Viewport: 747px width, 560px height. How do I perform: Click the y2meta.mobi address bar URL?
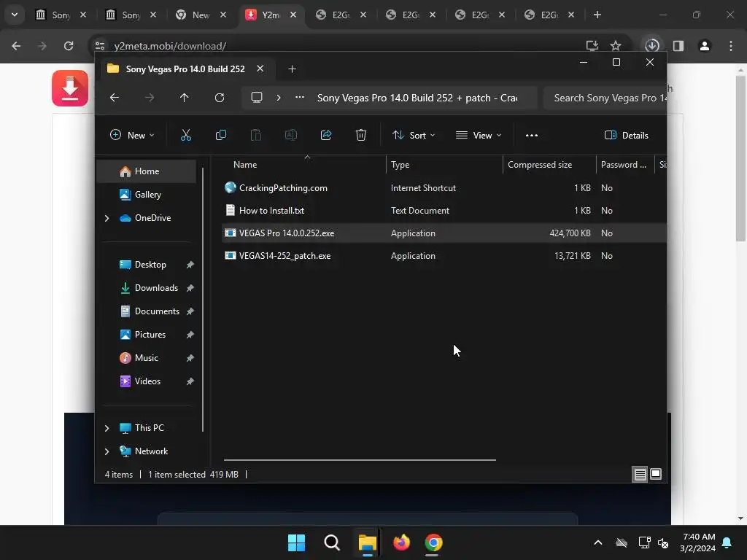(169, 46)
